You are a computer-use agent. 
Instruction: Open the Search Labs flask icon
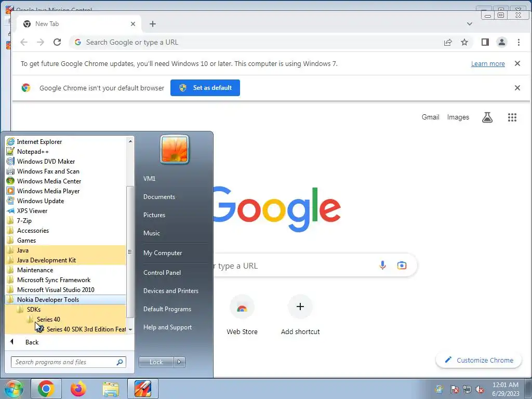click(487, 117)
